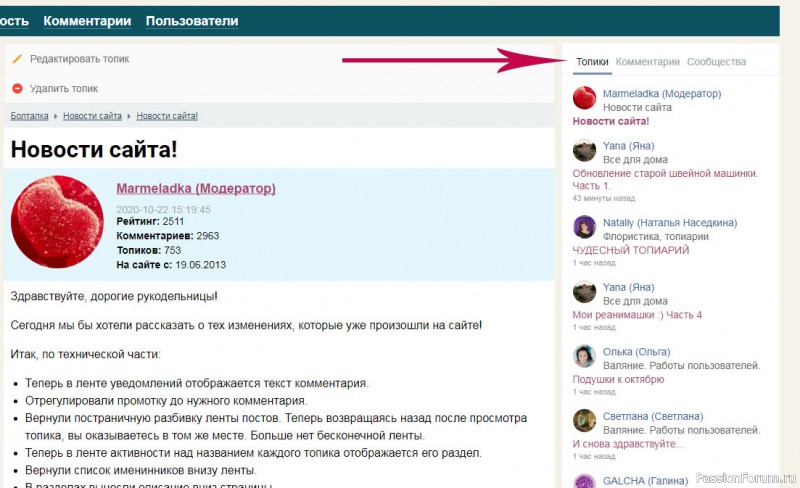The height and width of the screenshot is (488, 800).
Task: Go to Болталка in the breadcrumb
Action: coord(30,116)
